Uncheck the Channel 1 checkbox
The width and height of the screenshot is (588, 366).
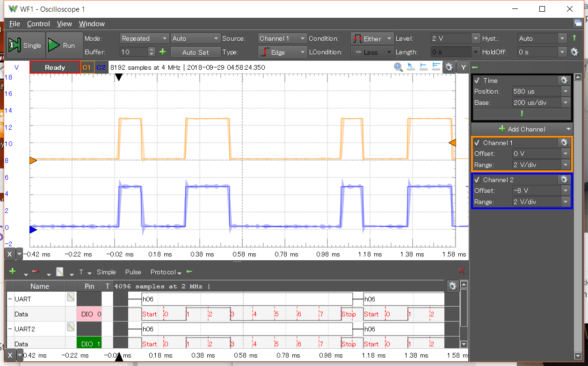[x=477, y=143]
